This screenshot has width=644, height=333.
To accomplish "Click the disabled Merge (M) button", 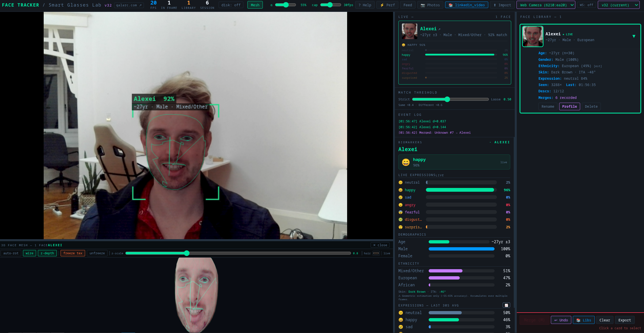I will [534, 320].
